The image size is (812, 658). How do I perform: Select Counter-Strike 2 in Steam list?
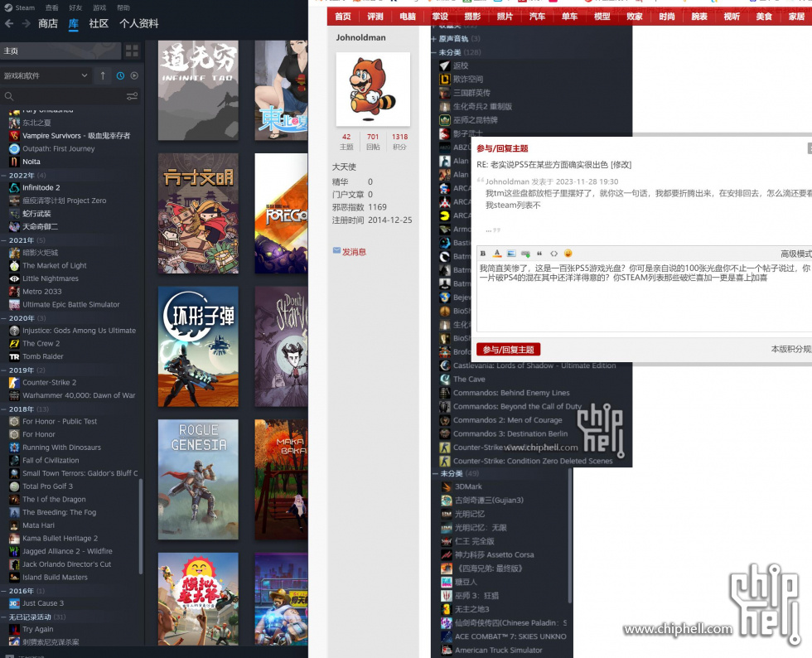[49, 382]
